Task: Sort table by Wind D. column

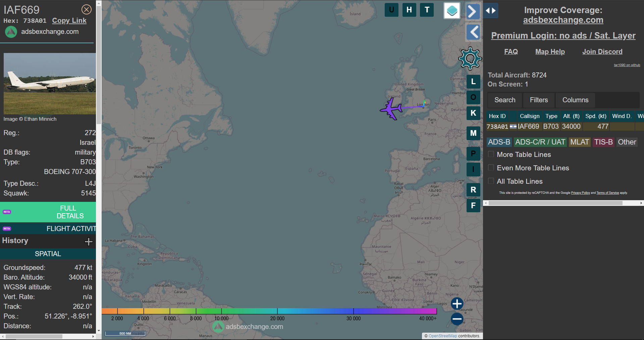Action: (622, 116)
